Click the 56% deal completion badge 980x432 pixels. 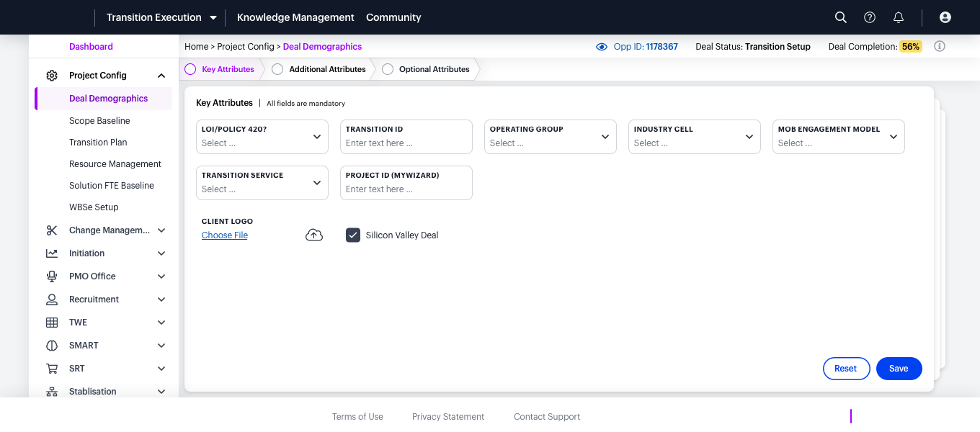point(911,47)
